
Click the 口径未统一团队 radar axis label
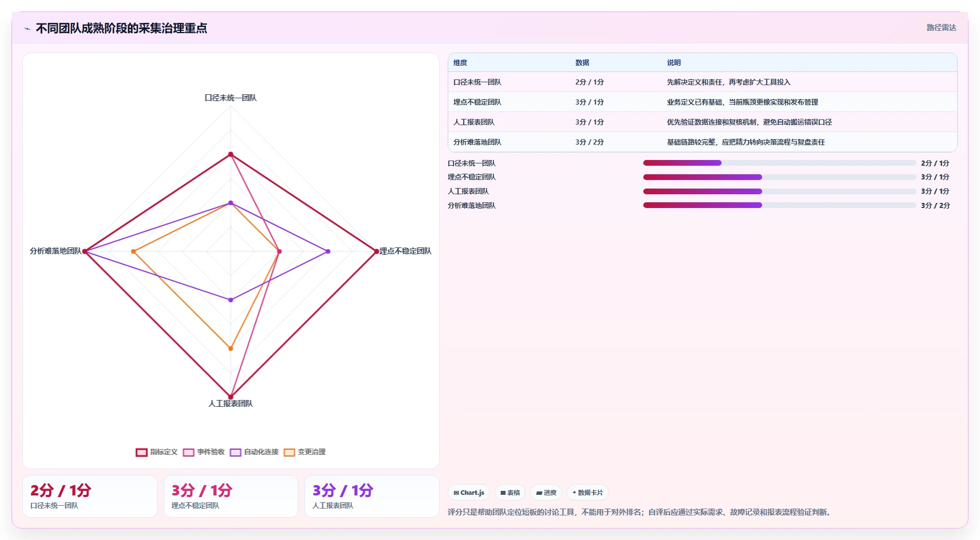[x=230, y=98]
